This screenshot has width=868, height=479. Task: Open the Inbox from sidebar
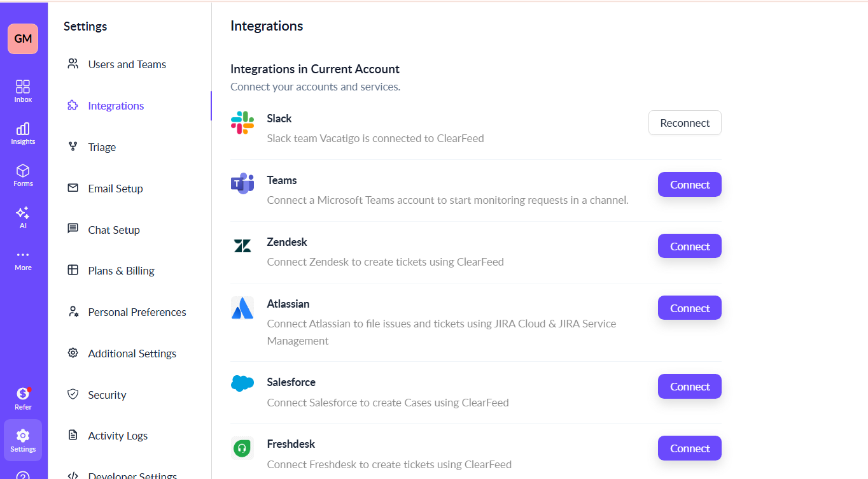pyautogui.click(x=23, y=91)
